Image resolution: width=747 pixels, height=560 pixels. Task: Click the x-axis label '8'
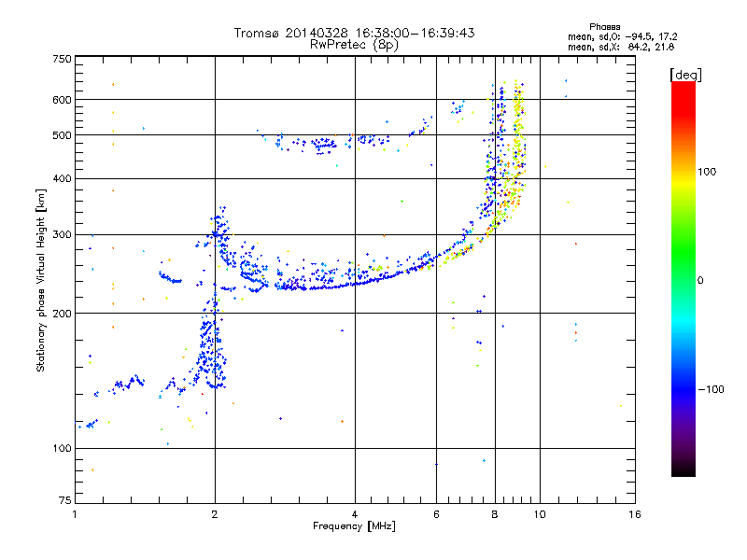tap(495, 514)
